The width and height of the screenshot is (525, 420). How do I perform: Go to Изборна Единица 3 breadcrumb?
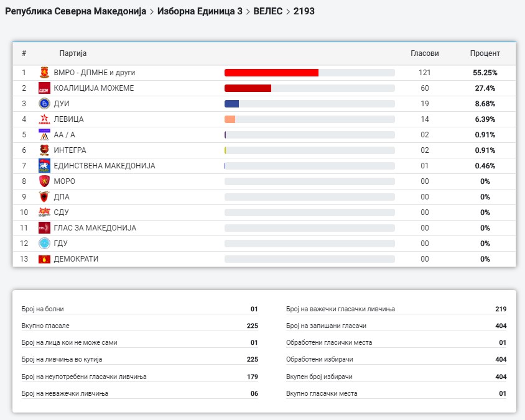coord(200,11)
